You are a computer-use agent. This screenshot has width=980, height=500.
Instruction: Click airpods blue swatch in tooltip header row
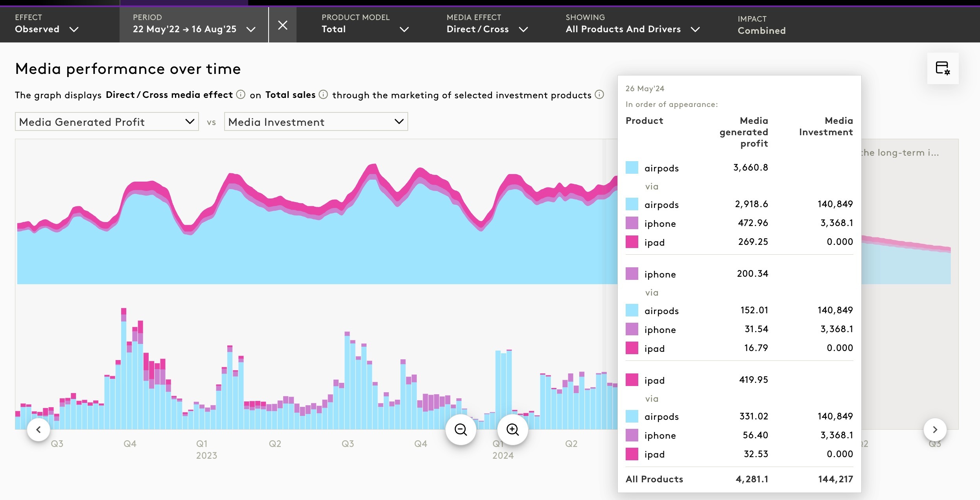pyautogui.click(x=632, y=167)
